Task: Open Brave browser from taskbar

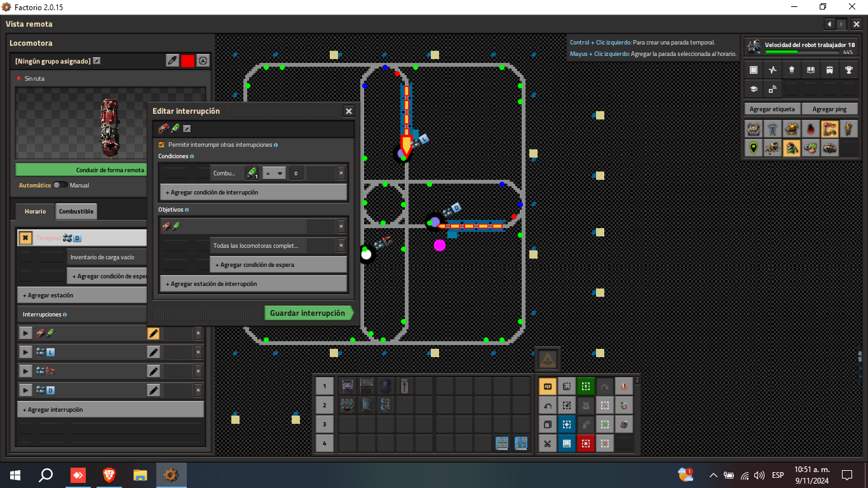Action: pos(109,475)
